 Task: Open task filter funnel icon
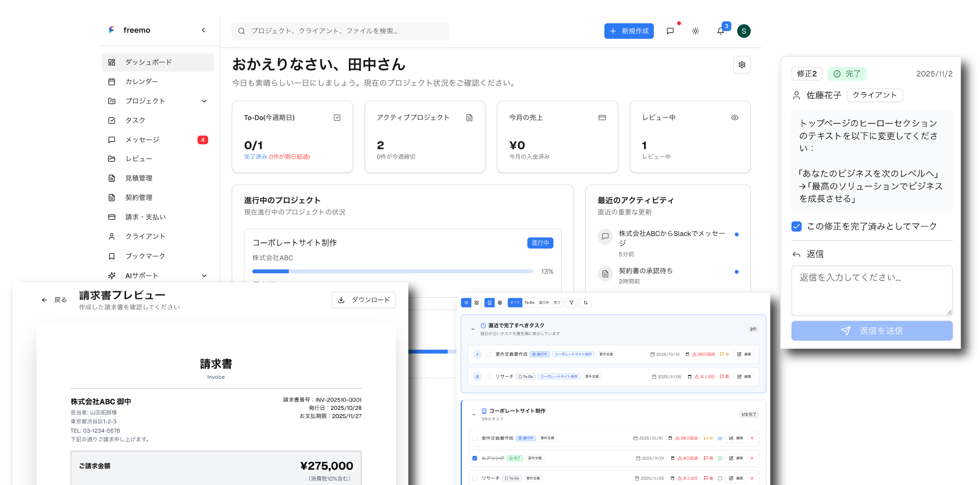[x=571, y=303]
